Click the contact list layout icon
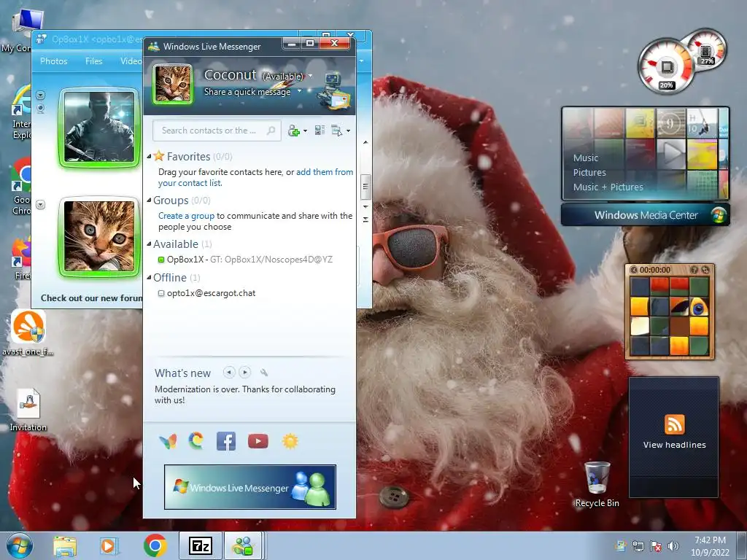The image size is (747, 560). (320, 131)
